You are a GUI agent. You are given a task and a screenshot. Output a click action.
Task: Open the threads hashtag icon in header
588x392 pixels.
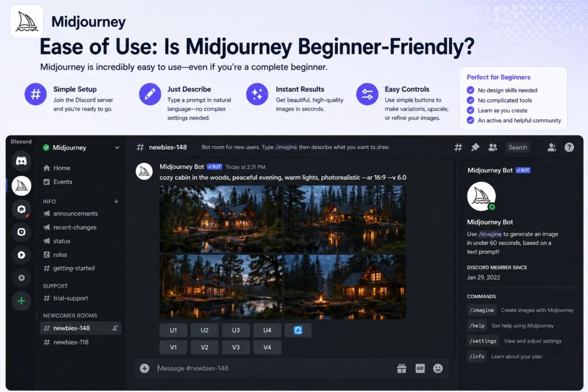(458, 148)
